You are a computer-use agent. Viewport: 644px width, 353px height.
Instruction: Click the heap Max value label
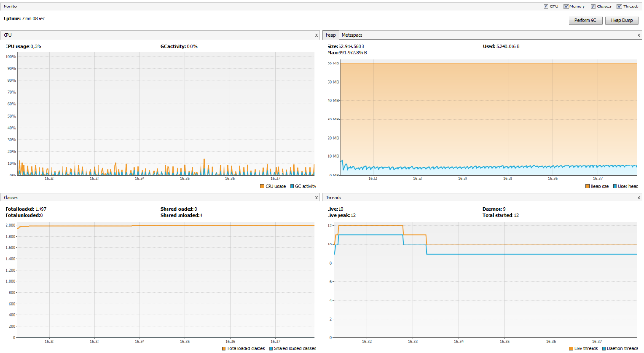[348, 53]
